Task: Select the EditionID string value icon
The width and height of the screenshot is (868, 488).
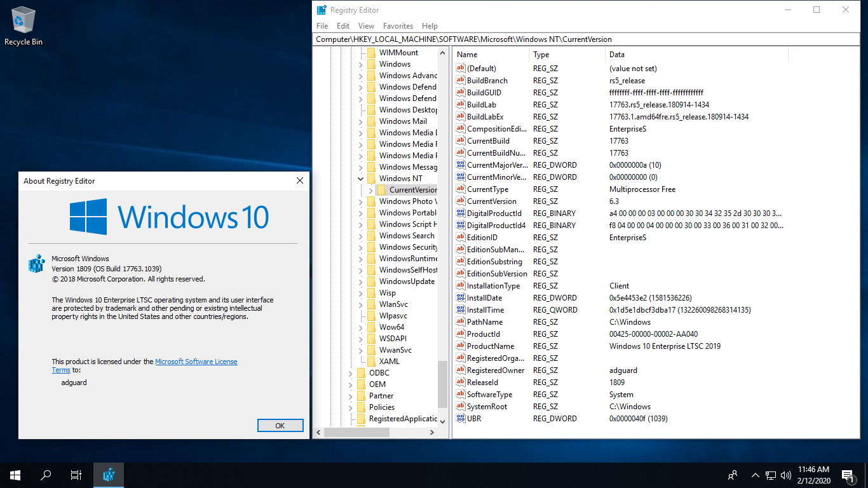Action: (x=461, y=238)
